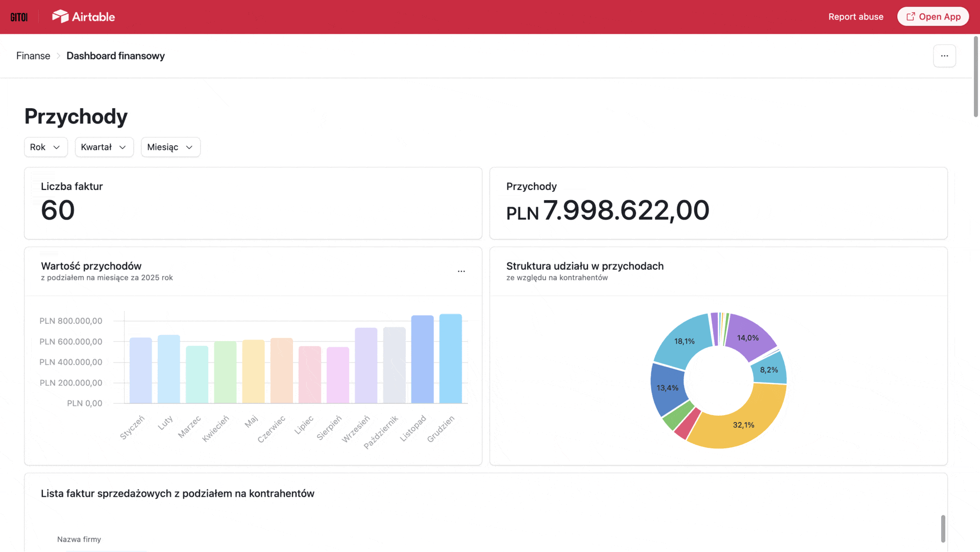Click the Nazwa firmy column header
The width and height of the screenshot is (980, 552).
[x=79, y=539]
